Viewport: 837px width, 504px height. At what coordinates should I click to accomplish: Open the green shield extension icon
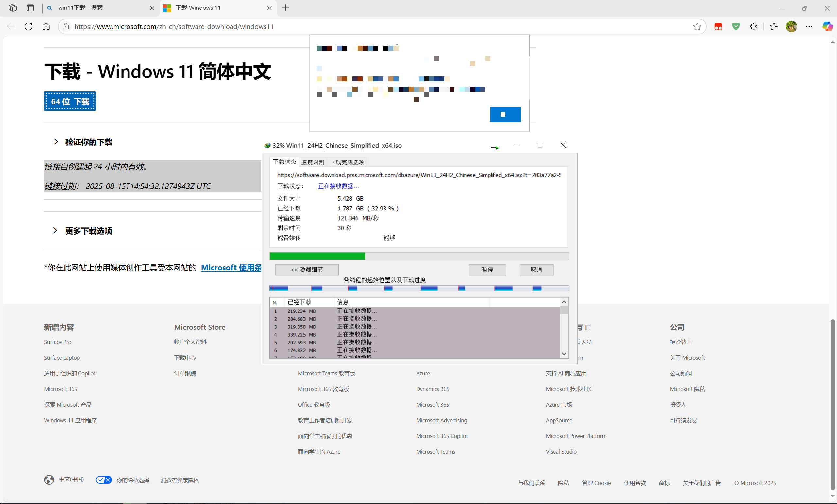(x=736, y=26)
